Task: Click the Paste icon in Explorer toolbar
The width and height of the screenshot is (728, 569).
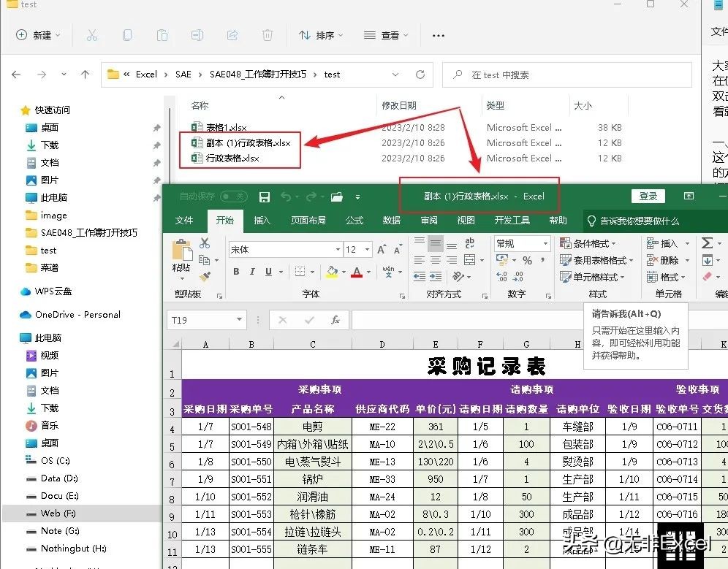Action: coord(162,35)
